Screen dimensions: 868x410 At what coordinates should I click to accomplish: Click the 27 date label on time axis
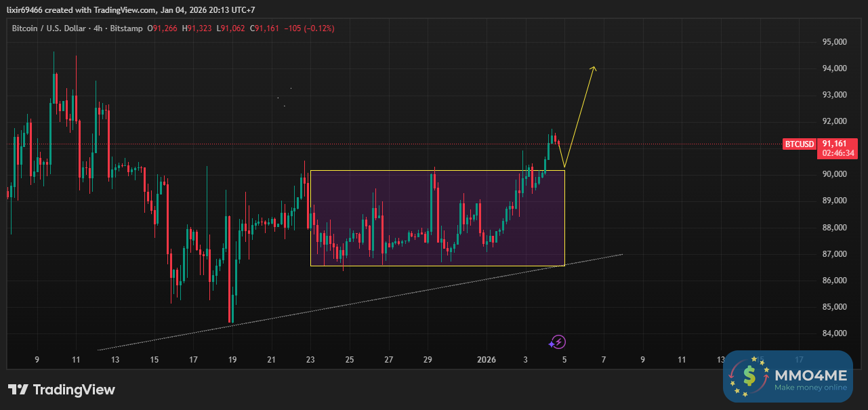(389, 360)
